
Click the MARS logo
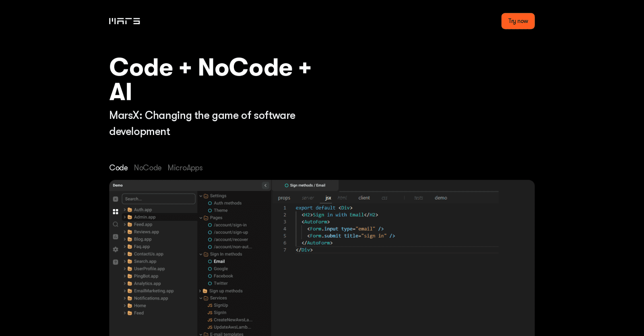(124, 21)
